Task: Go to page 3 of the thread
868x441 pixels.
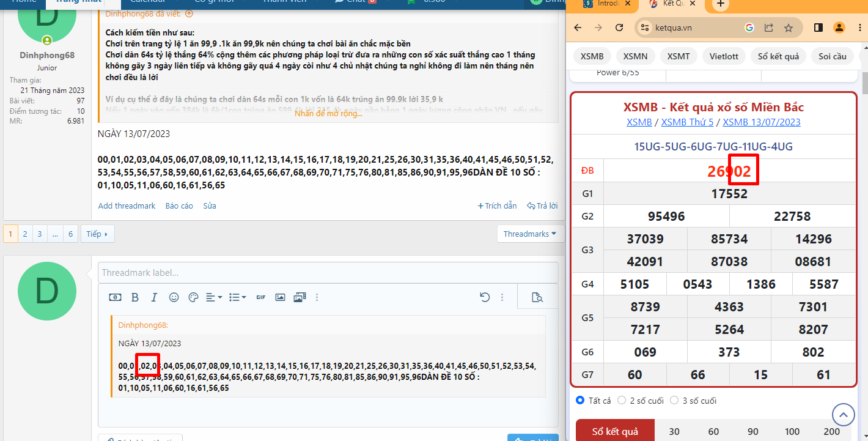Action: [40, 234]
